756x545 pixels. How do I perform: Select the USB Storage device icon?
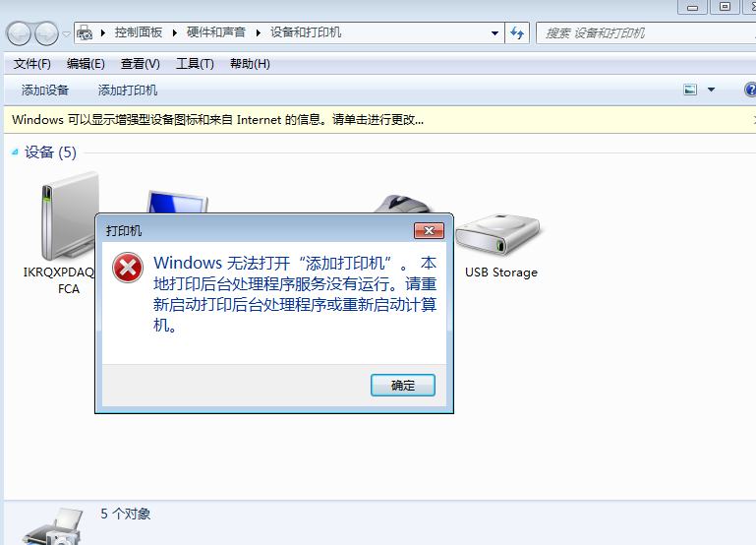(497, 235)
